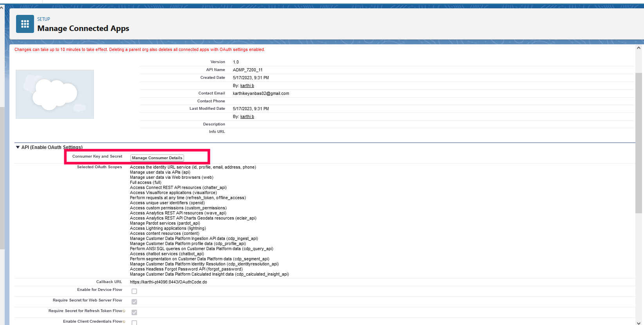Click the Manage Consumer Details button
Image resolution: width=644 pixels, height=325 pixels.
click(x=157, y=158)
